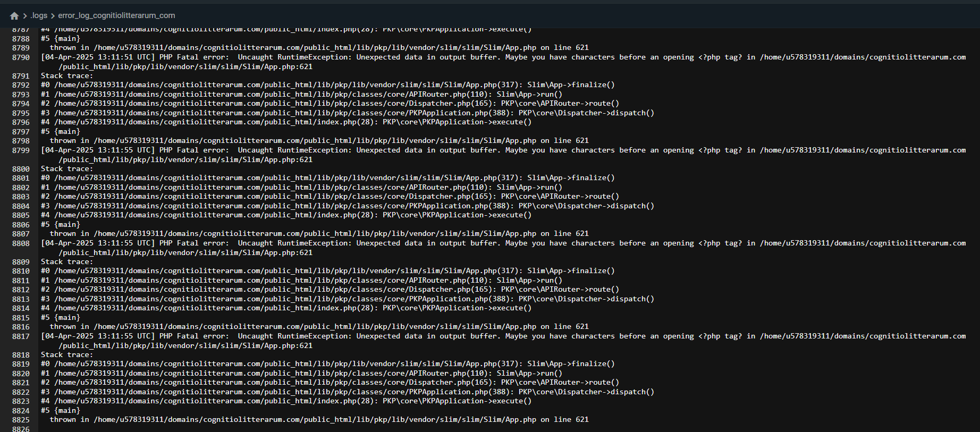Viewport: 980px width, 432px height.
Task: Click line number 8821
Action: click(x=21, y=383)
